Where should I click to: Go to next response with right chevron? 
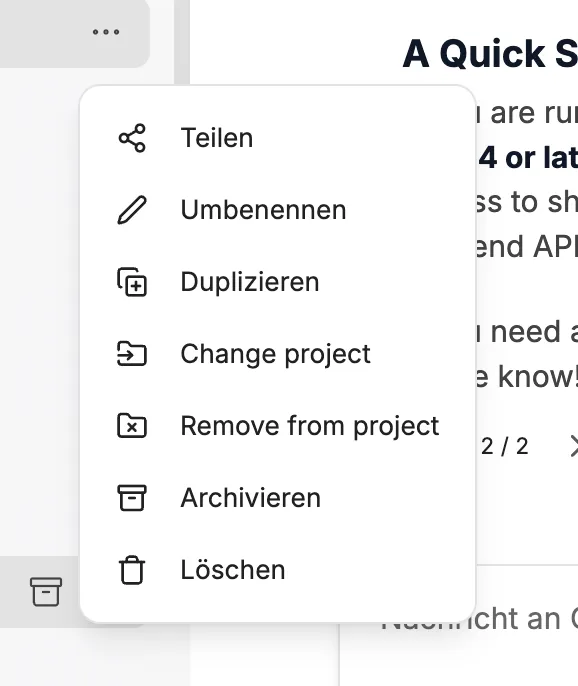tap(573, 446)
